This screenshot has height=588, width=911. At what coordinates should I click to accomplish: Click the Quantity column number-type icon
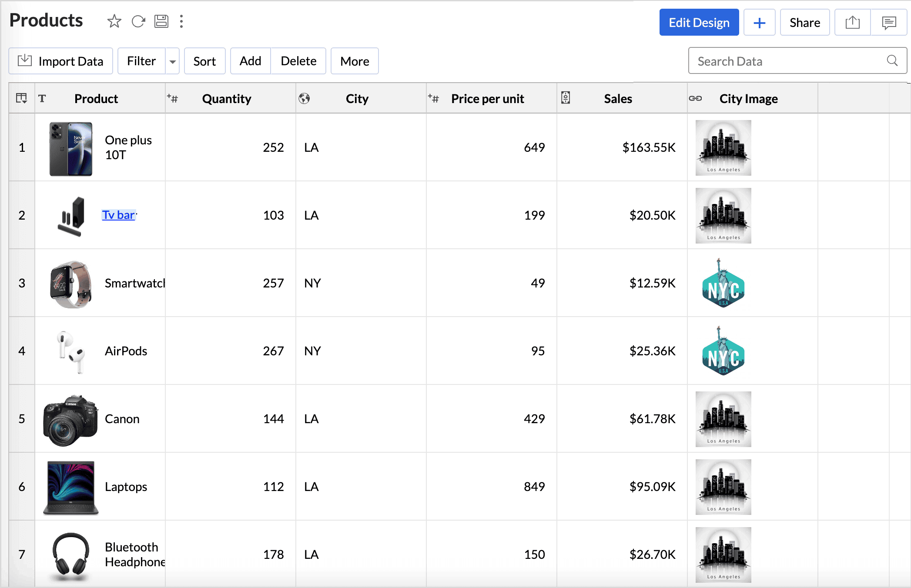(x=172, y=98)
